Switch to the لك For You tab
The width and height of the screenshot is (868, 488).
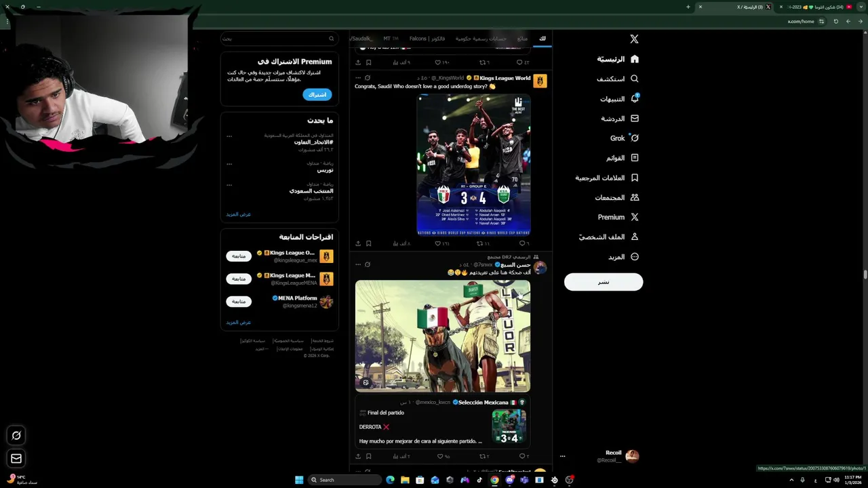click(542, 39)
